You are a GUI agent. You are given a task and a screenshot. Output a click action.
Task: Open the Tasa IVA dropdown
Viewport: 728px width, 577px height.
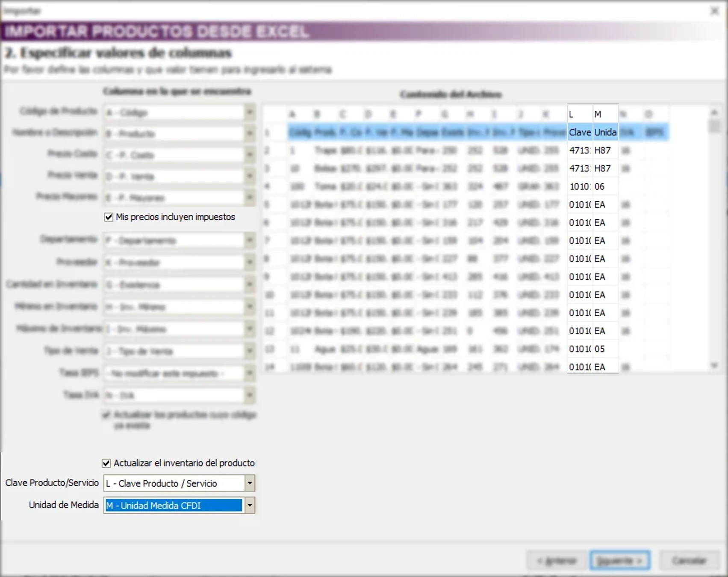[x=250, y=395]
